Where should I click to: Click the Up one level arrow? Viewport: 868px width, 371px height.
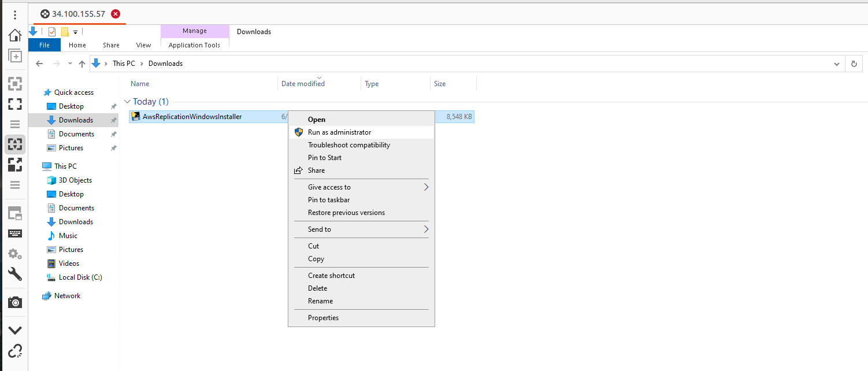(82, 64)
